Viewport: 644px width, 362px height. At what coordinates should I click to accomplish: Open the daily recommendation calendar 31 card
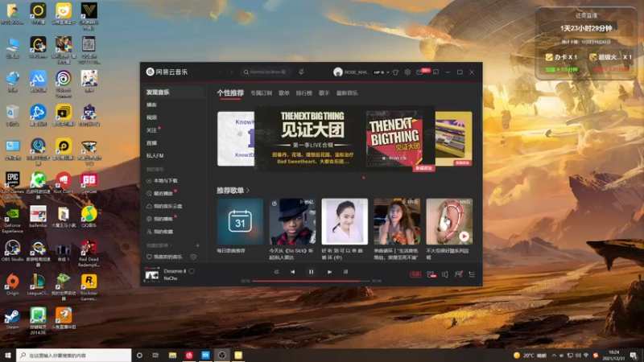pyautogui.click(x=240, y=222)
